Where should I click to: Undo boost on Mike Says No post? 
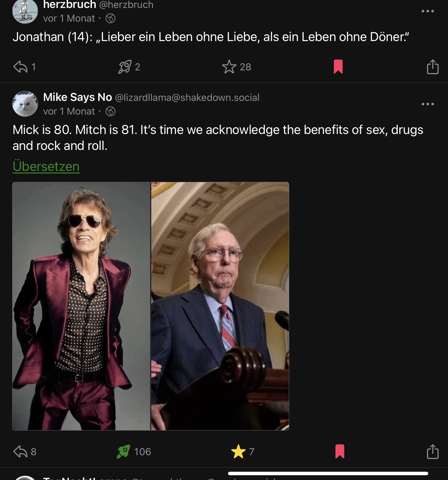pyautogui.click(x=123, y=451)
